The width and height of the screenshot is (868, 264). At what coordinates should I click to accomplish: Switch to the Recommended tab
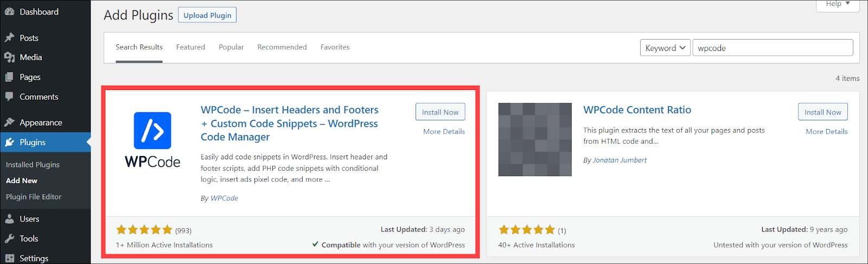(x=282, y=47)
